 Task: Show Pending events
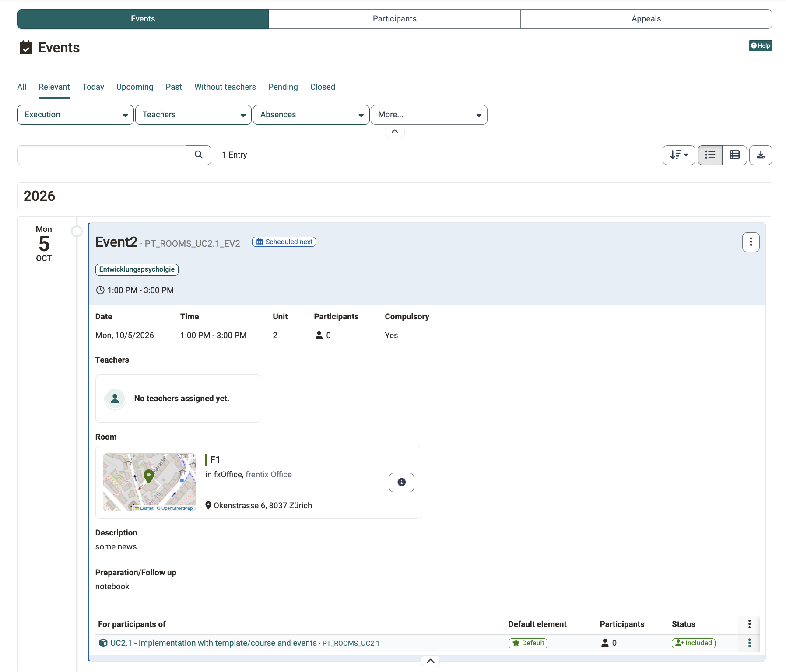tap(283, 87)
